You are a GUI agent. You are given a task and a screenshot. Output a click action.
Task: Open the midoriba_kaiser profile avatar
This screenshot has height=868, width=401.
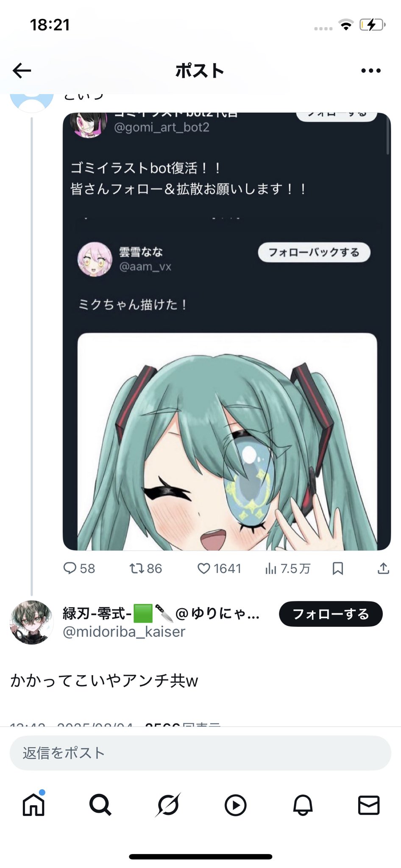[31, 622]
